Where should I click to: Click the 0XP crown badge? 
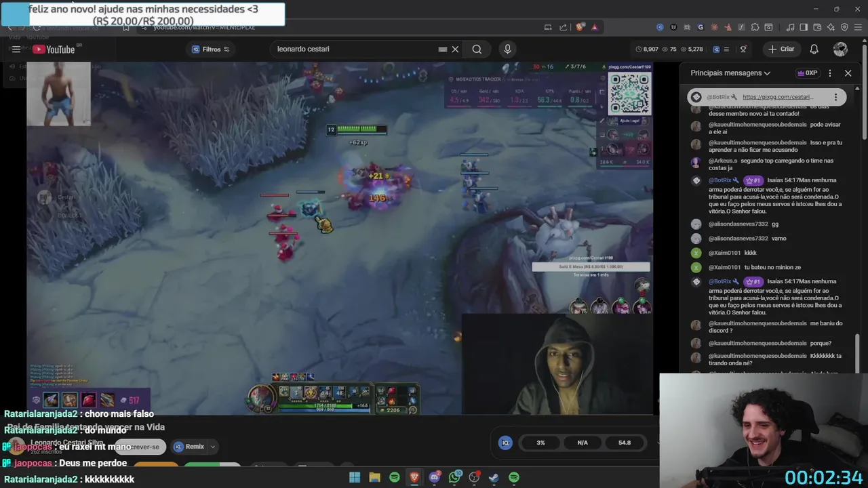pos(808,73)
